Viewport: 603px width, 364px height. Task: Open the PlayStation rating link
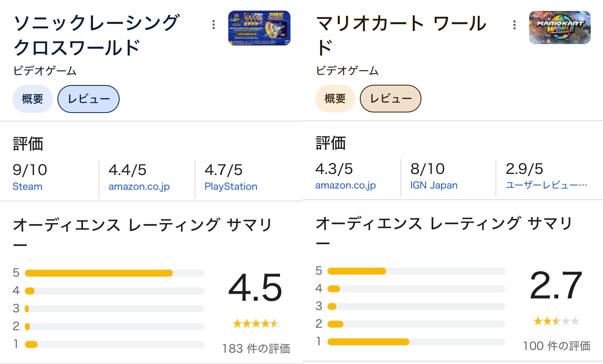pos(231,186)
